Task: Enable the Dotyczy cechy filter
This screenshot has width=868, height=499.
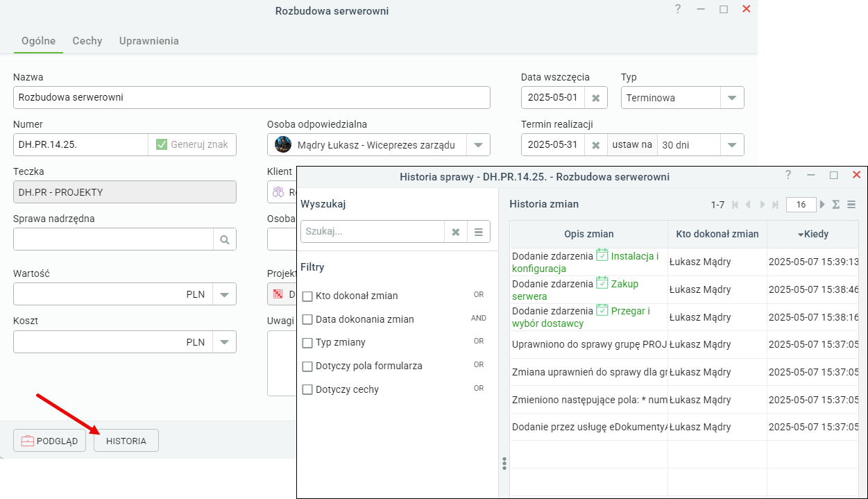Action: coord(307,390)
